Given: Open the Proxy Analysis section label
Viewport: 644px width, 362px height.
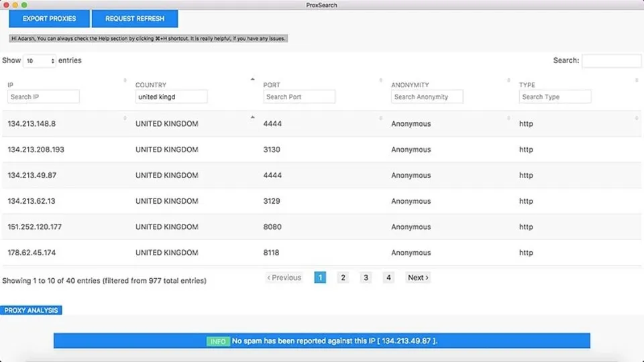Looking at the screenshot, I should (32, 310).
